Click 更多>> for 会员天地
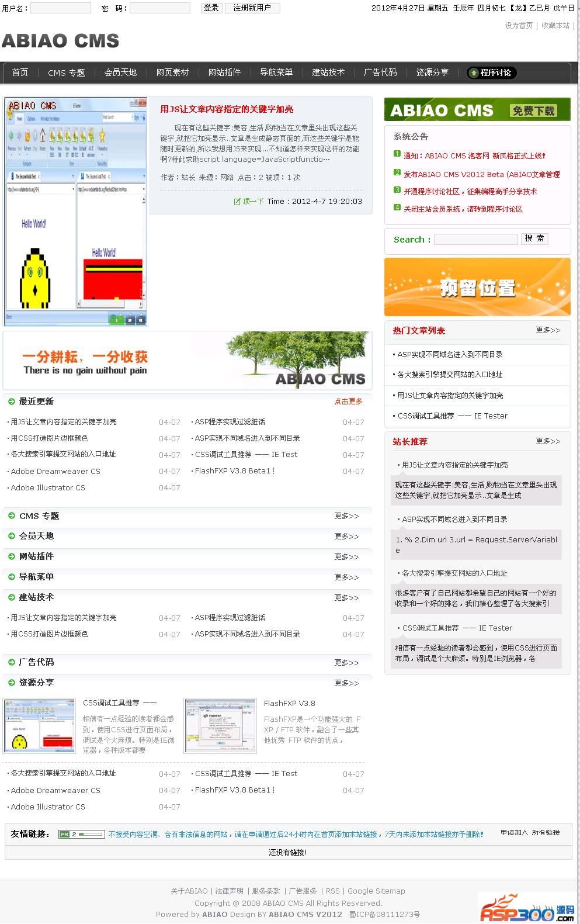Screen dimensions: 580x924 coord(347,537)
